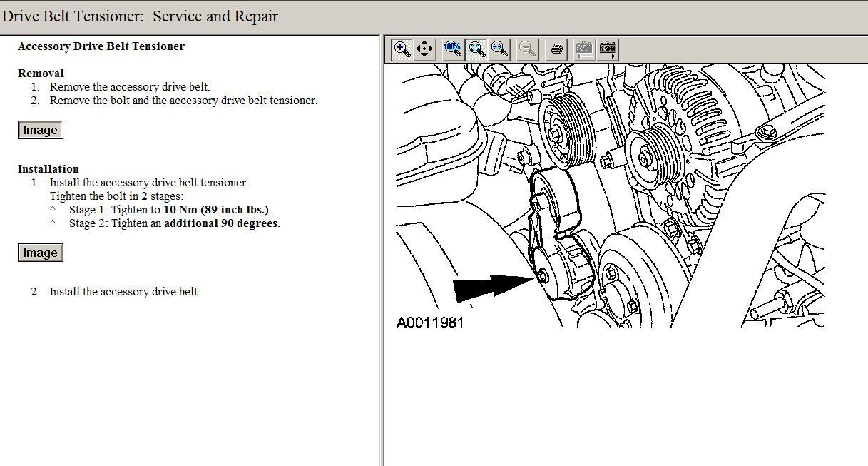This screenshot has height=466, width=868.
Task: Fit image to width zoom icon
Action: coord(499,49)
